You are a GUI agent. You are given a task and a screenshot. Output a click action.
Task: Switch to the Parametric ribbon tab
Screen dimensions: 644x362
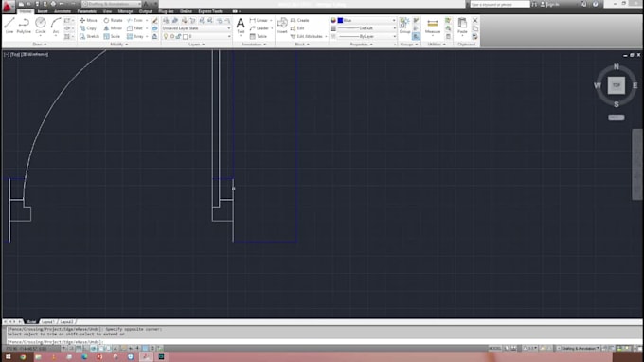[87, 11]
